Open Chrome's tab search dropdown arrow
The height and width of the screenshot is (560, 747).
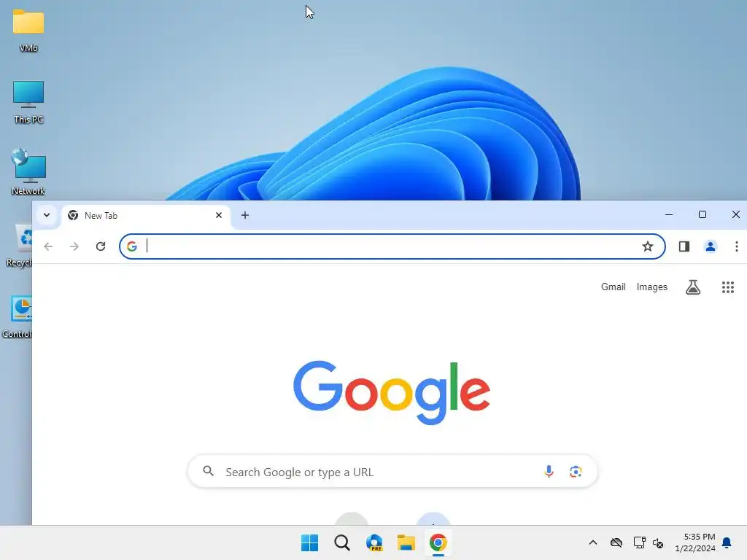point(46,215)
